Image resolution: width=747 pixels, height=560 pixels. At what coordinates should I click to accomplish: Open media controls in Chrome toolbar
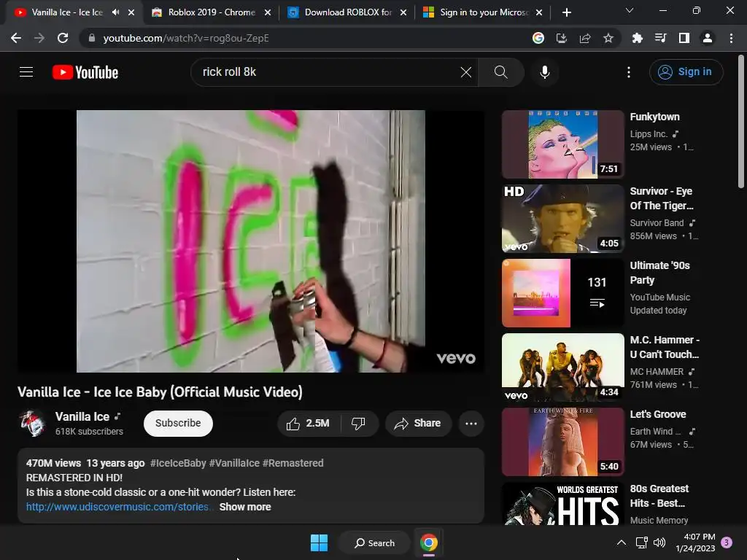pos(661,38)
